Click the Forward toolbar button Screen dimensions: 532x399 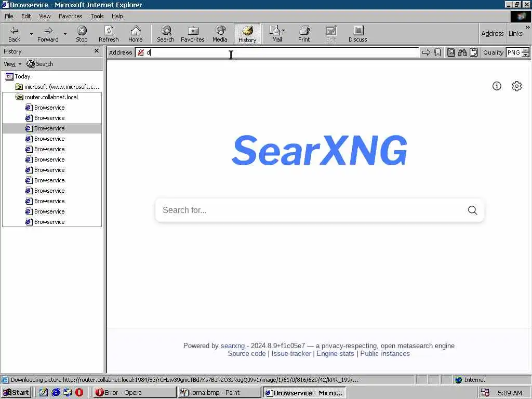[48, 34]
